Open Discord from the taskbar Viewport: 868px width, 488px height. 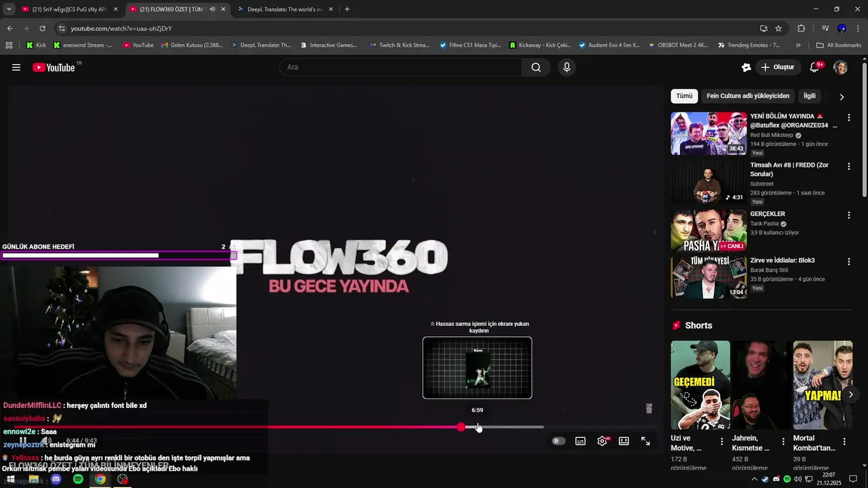(56, 479)
